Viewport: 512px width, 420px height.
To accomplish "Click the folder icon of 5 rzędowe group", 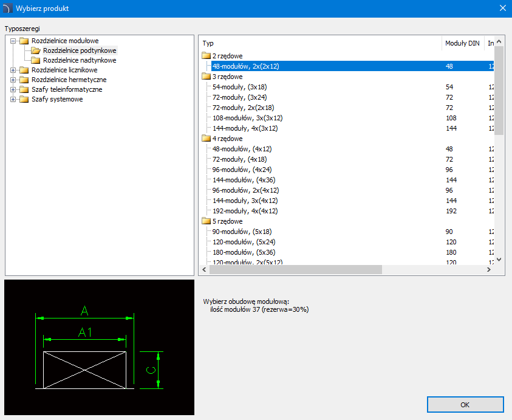I will pos(206,221).
